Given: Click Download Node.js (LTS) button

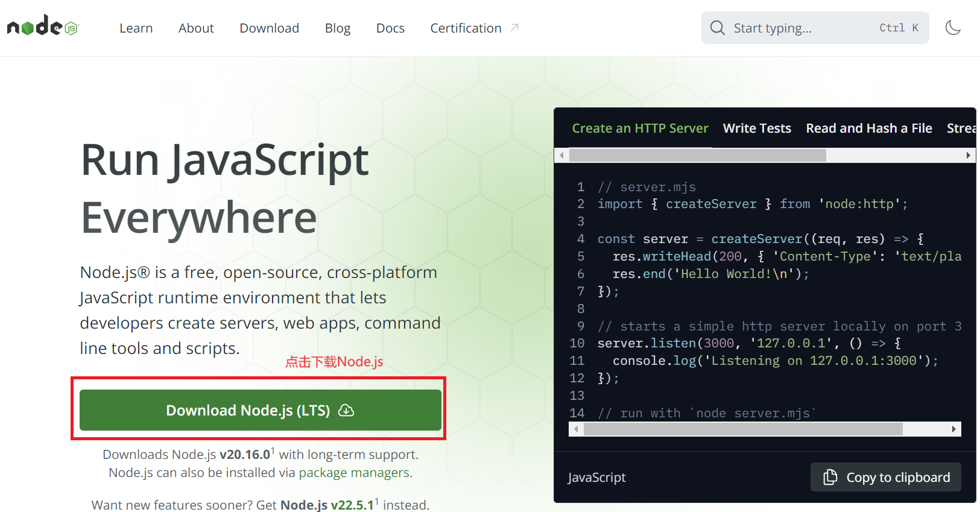Looking at the screenshot, I should (x=261, y=410).
